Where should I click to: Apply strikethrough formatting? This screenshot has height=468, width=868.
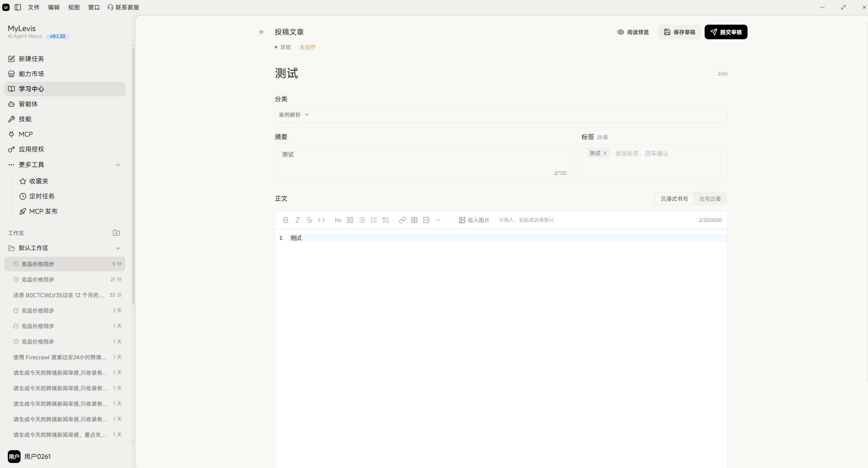coord(309,220)
